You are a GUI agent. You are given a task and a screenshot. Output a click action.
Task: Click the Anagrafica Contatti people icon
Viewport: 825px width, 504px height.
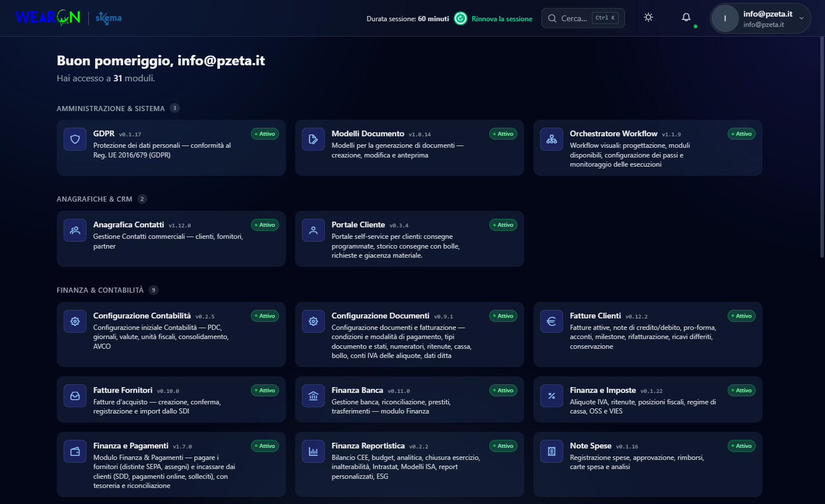coord(75,230)
